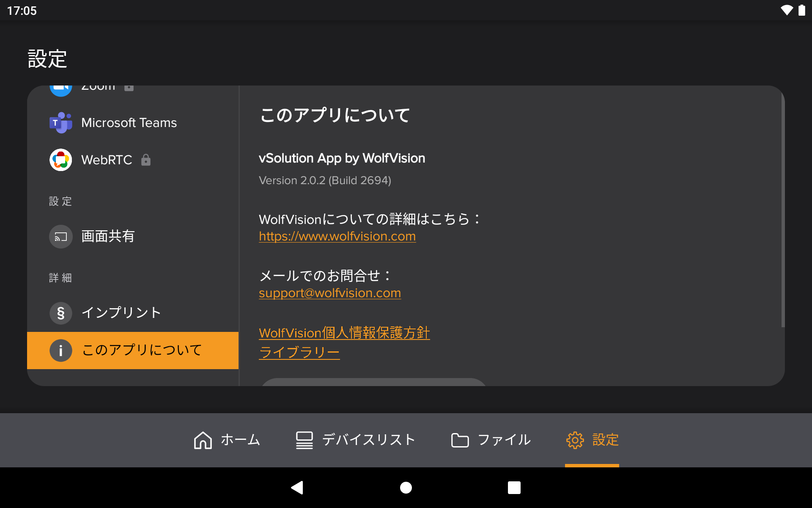The image size is (812, 508).
Task: Select このアプリについて sidebar item
Action: [133, 351]
